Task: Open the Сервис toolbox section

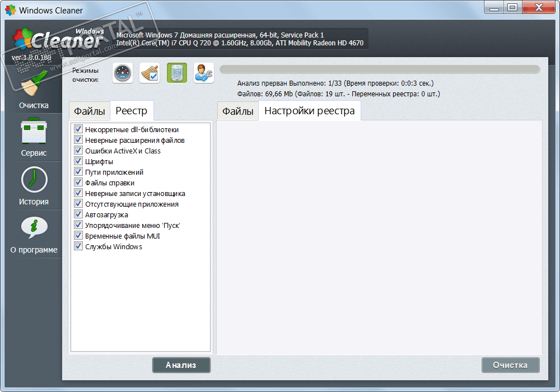Action: 34,137
